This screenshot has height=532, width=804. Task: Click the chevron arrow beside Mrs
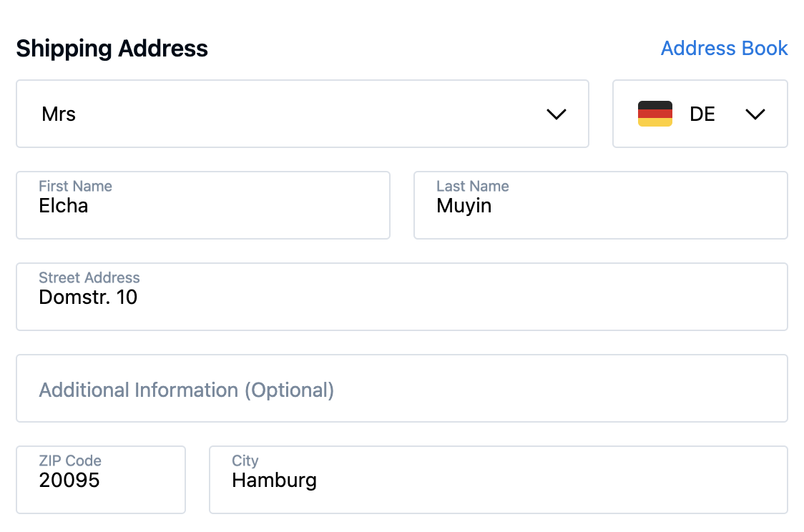tap(556, 114)
